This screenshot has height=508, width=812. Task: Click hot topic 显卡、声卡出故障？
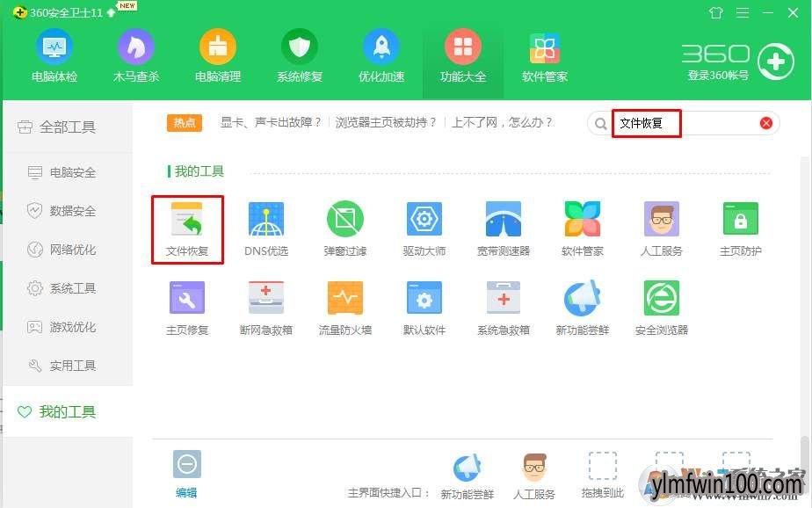(x=272, y=123)
